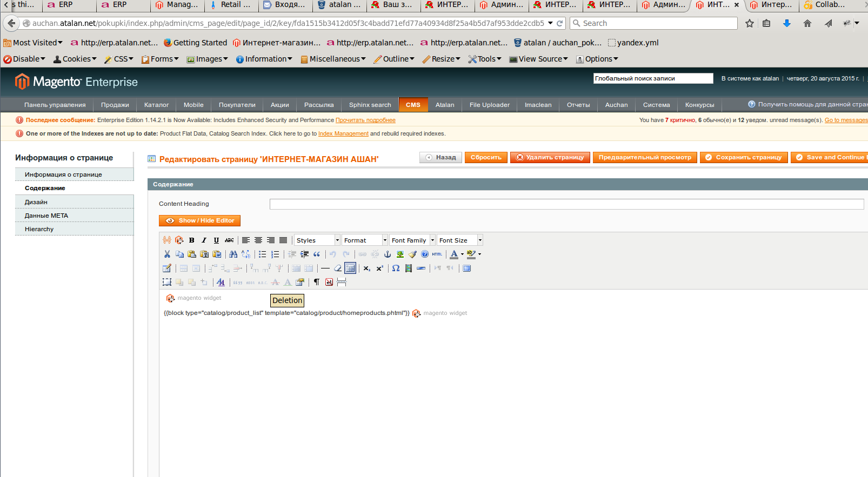Open the Styles dropdown
This screenshot has height=477, width=868.
tap(317, 240)
